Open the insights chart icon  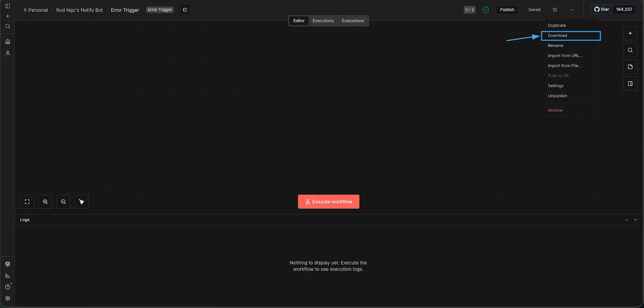coord(8,275)
